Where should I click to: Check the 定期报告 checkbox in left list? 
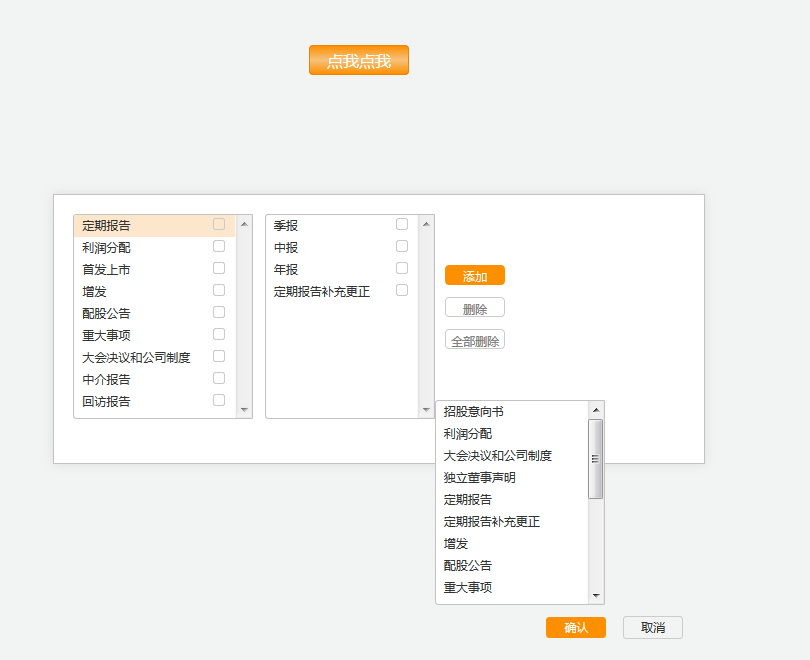point(219,224)
